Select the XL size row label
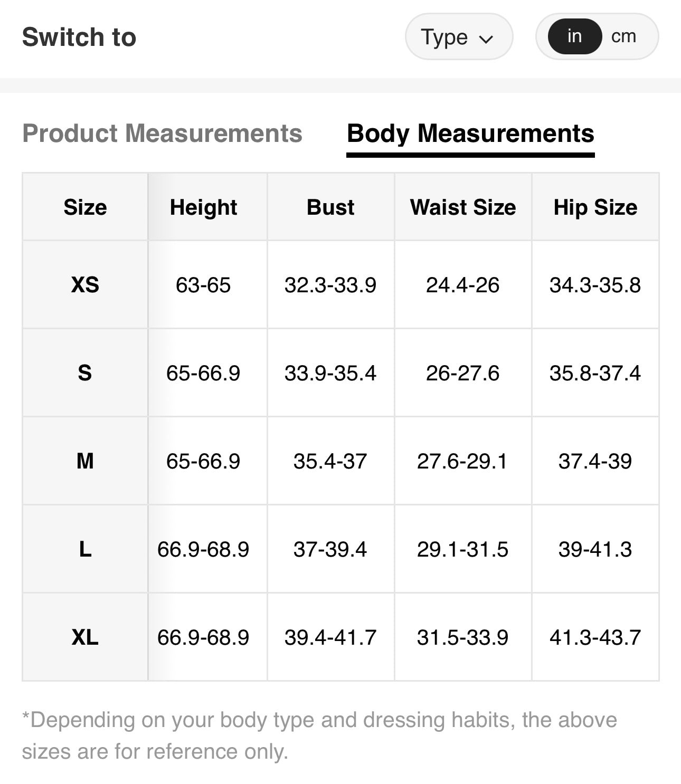 tap(85, 637)
